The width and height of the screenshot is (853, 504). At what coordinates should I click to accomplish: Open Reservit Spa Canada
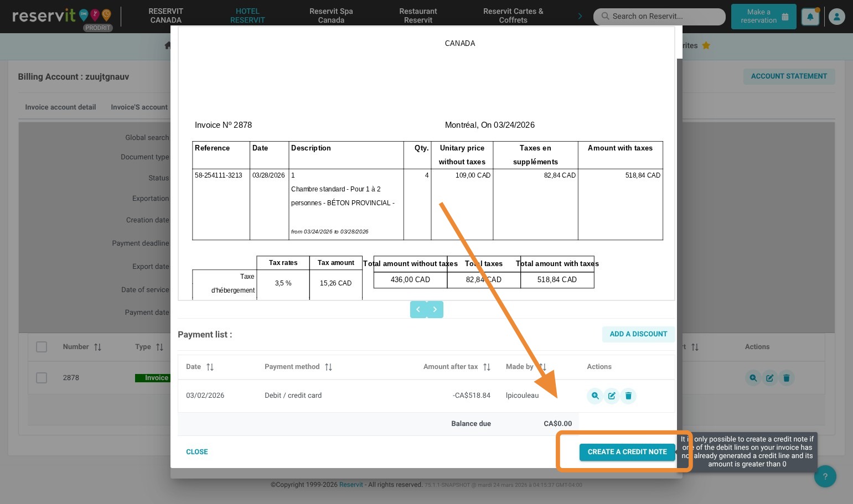click(331, 15)
